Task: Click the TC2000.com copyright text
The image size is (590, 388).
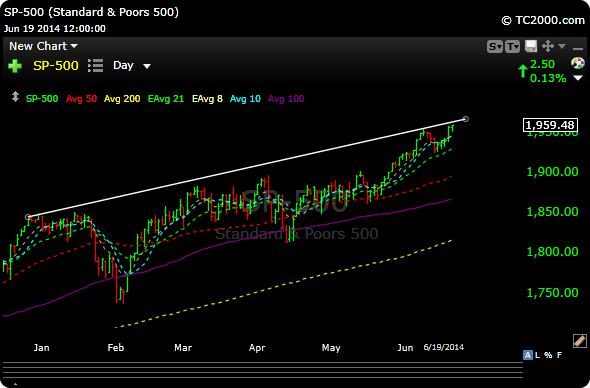Action: (x=543, y=20)
